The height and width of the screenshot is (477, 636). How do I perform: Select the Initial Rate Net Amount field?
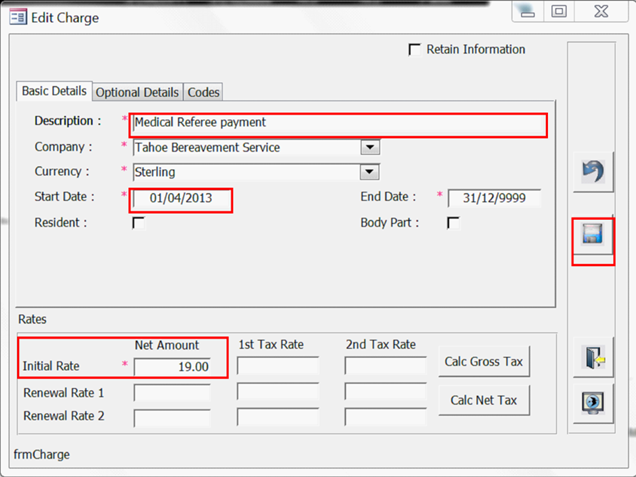point(172,367)
